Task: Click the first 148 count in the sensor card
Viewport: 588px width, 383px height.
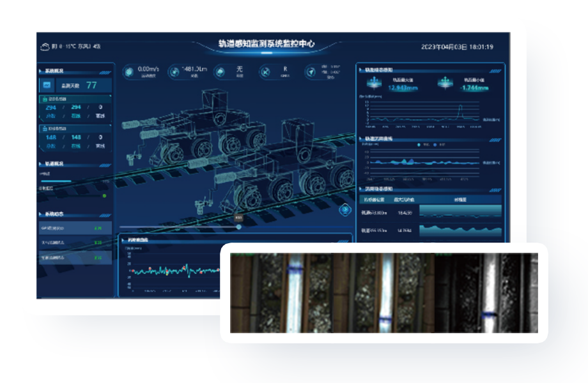Action: pyautogui.click(x=50, y=137)
